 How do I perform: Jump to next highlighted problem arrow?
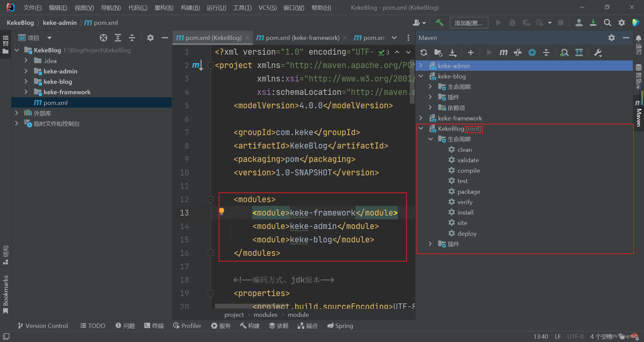point(408,52)
